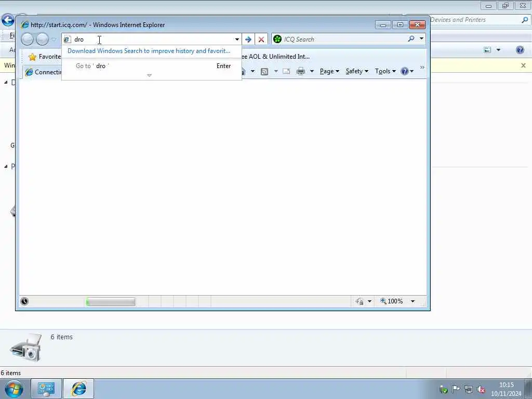Click Back arrow in Devices and Printers window
This screenshot has height=399, width=532.
tap(7, 20)
